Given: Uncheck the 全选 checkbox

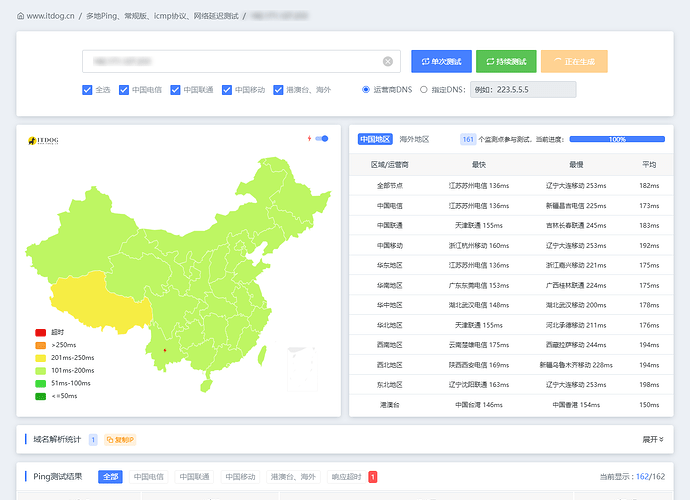Looking at the screenshot, I should [x=88, y=90].
